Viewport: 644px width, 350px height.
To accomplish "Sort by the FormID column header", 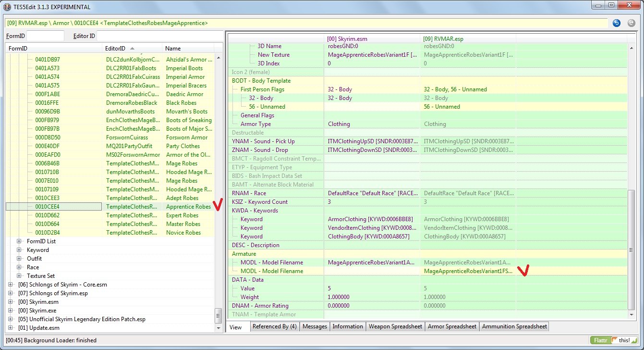I will [x=54, y=49].
